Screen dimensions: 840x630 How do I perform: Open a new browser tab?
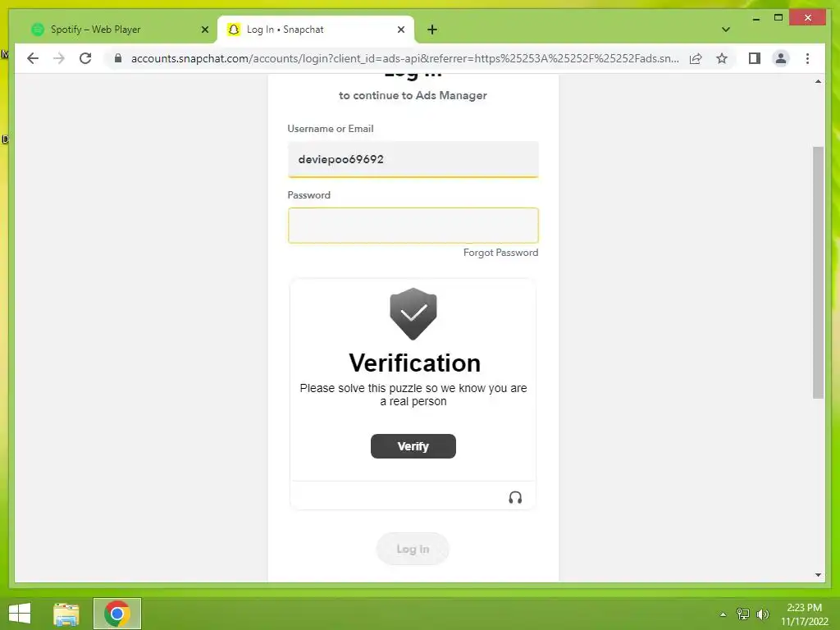pos(432,30)
